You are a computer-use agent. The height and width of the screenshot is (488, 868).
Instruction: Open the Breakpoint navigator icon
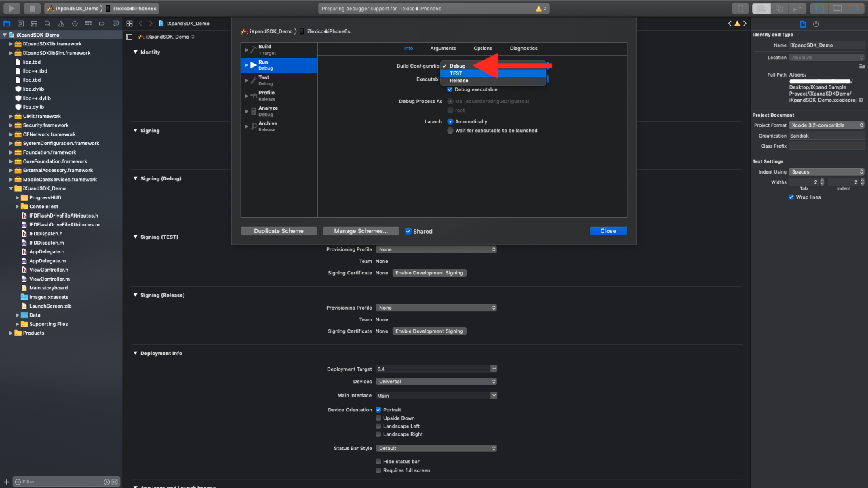coord(102,24)
